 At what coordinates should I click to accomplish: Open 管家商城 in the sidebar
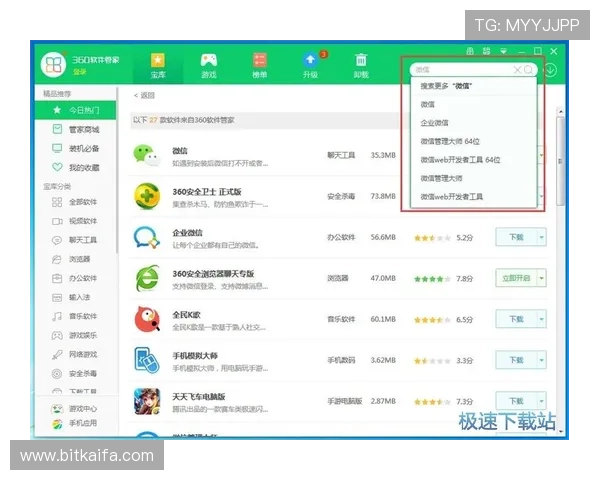point(75,129)
